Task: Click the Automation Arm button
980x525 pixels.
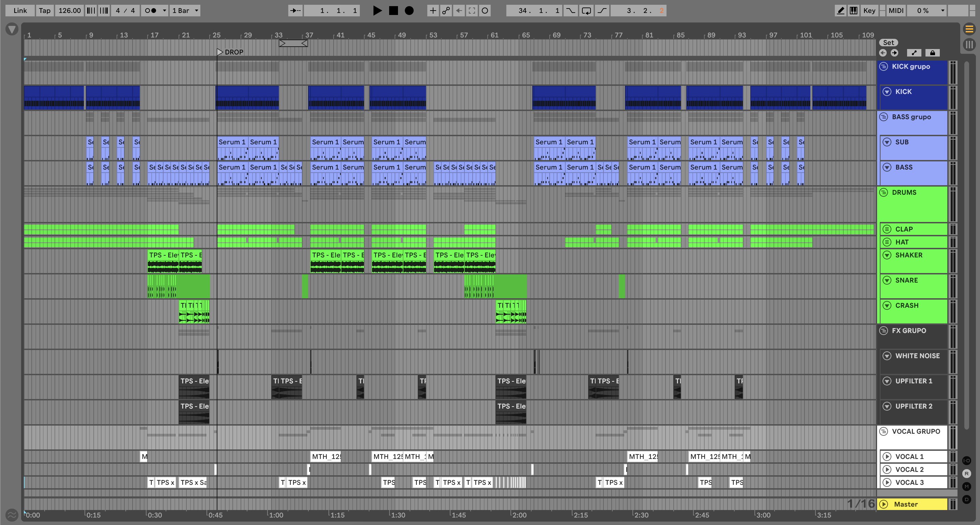Action: point(446,11)
